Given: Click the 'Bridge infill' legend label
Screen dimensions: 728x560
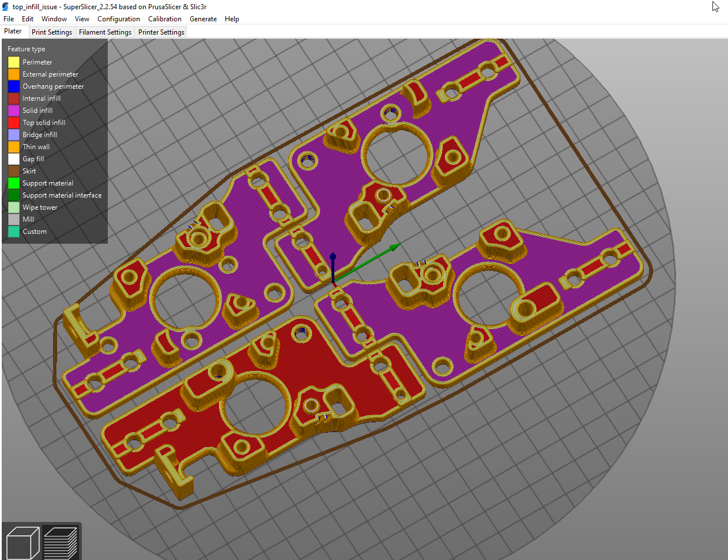Looking at the screenshot, I should pos(40,135).
